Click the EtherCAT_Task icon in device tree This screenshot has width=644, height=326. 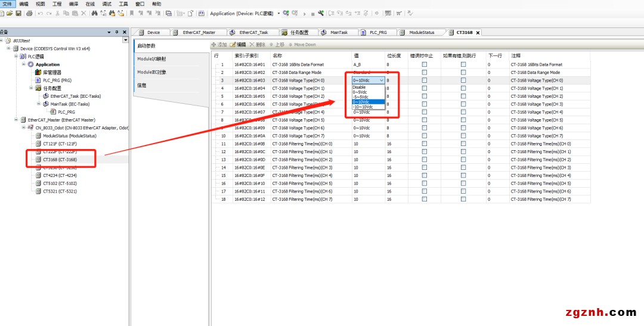coord(46,96)
